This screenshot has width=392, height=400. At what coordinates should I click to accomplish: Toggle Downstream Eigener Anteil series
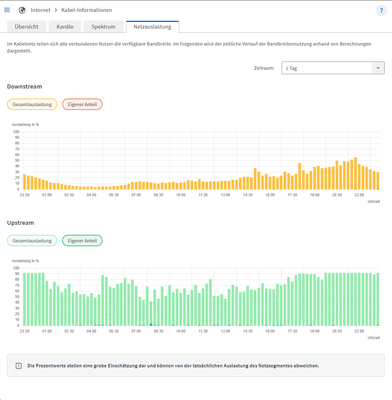[82, 104]
